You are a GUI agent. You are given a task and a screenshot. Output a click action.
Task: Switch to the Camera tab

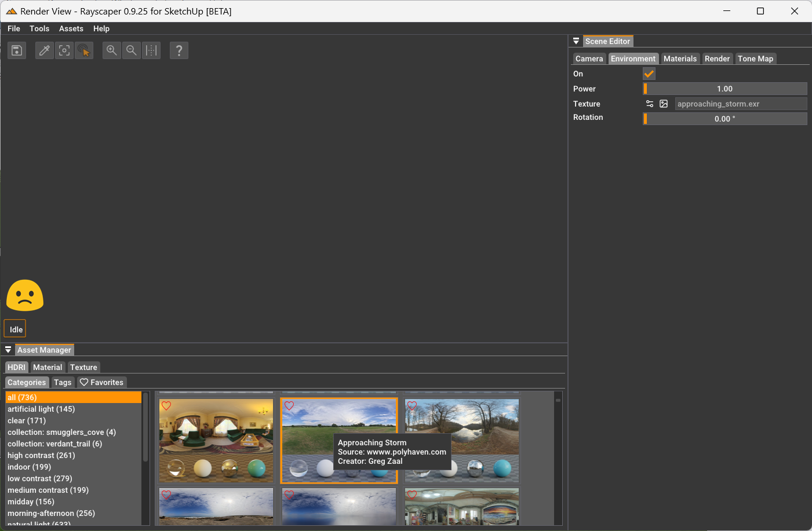click(589, 58)
